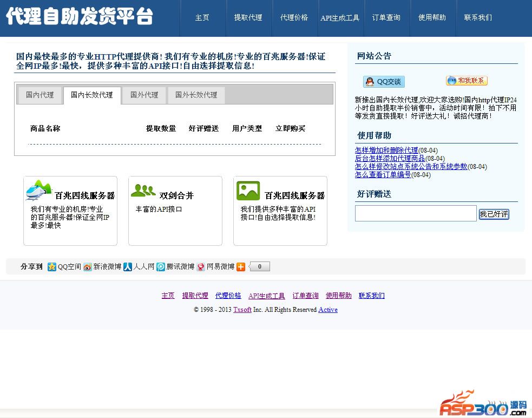This screenshot has width=532, height=418.
Task: Switch to the 国内代理 tab
Action: 40,95
